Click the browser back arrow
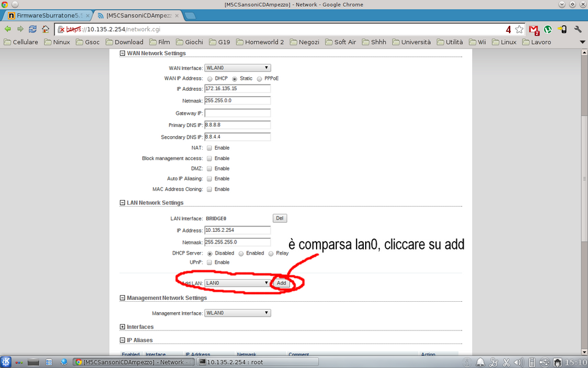Screen dimensions: 588x368 click(x=7, y=29)
